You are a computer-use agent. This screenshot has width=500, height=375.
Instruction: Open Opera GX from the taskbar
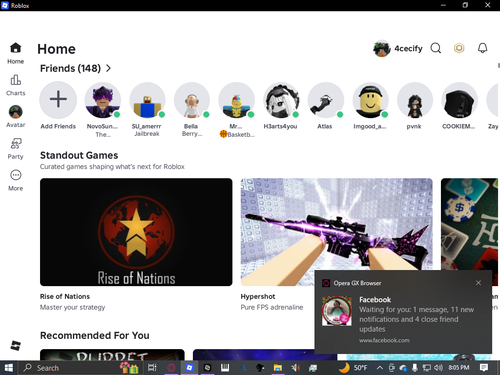click(171, 368)
